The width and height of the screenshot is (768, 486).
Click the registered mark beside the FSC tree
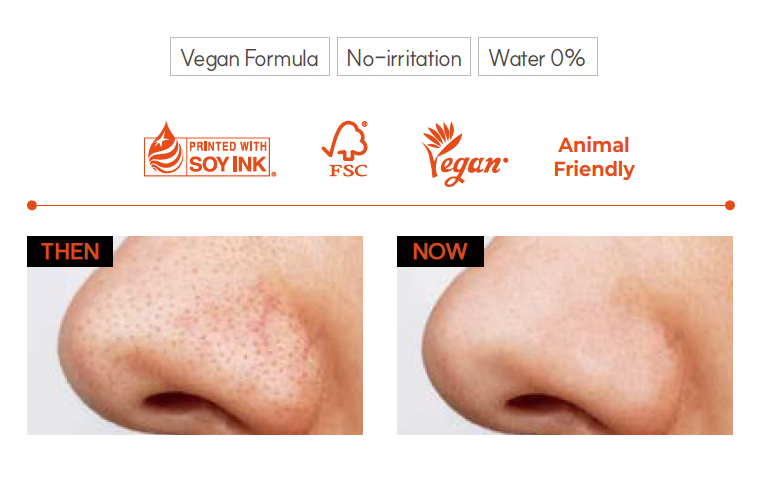364,124
